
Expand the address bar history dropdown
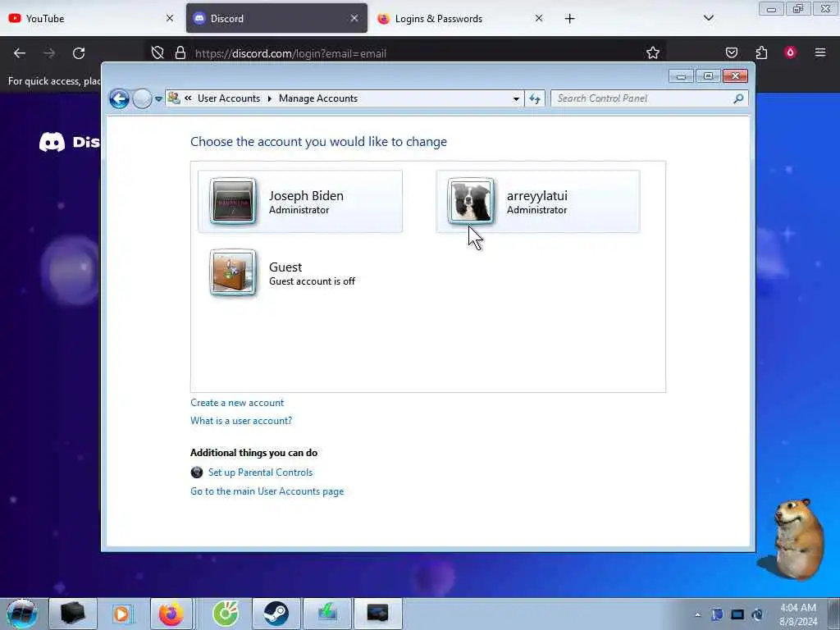pyautogui.click(x=516, y=98)
